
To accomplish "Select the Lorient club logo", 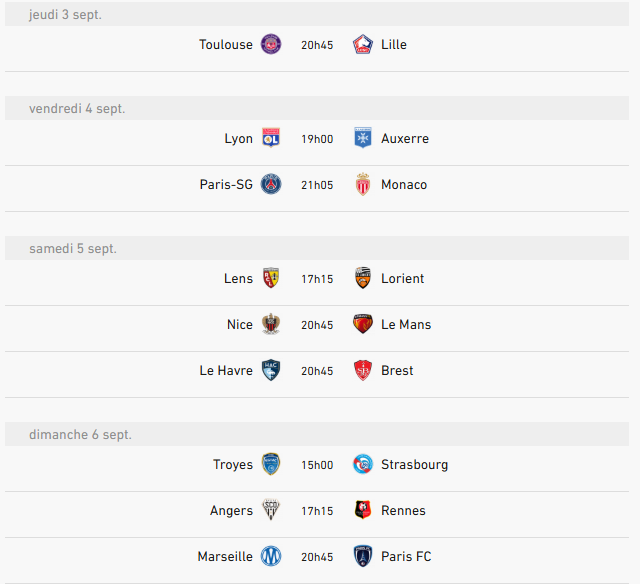I will coord(362,278).
